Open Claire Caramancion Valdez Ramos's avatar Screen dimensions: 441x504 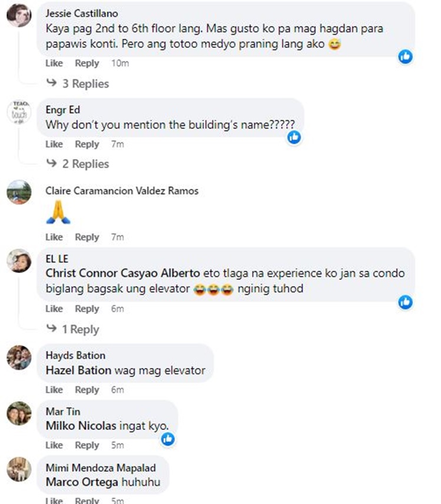[x=19, y=192]
